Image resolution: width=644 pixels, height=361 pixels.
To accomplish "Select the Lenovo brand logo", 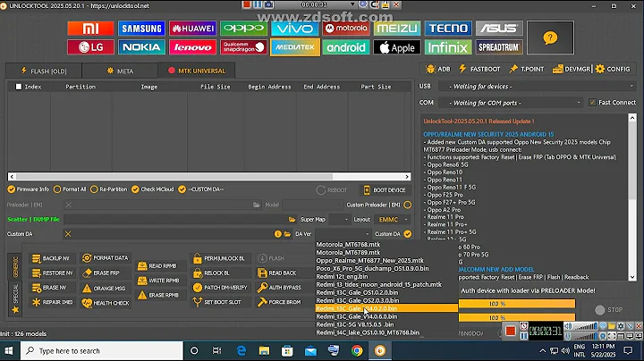I will (192, 47).
